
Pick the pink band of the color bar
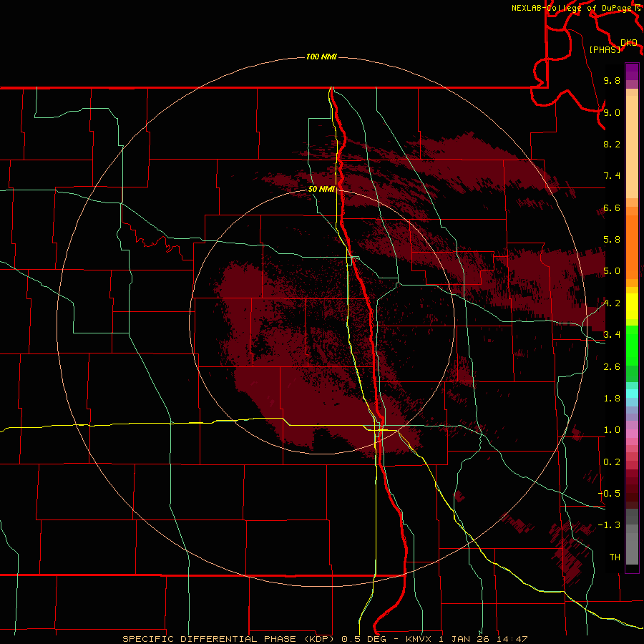click(x=632, y=434)
